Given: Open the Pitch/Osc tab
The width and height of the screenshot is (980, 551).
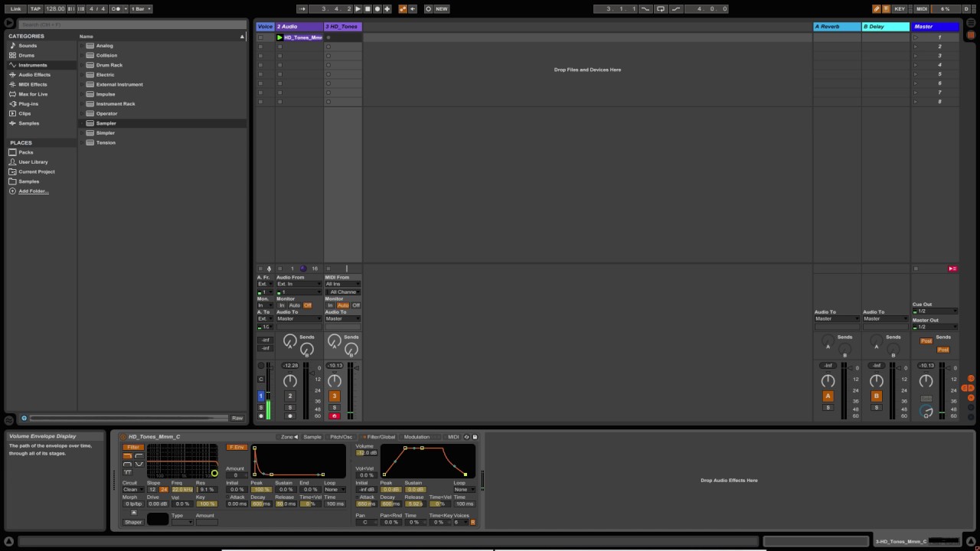Looking at the screenshot, I should [x=341, y=437].
